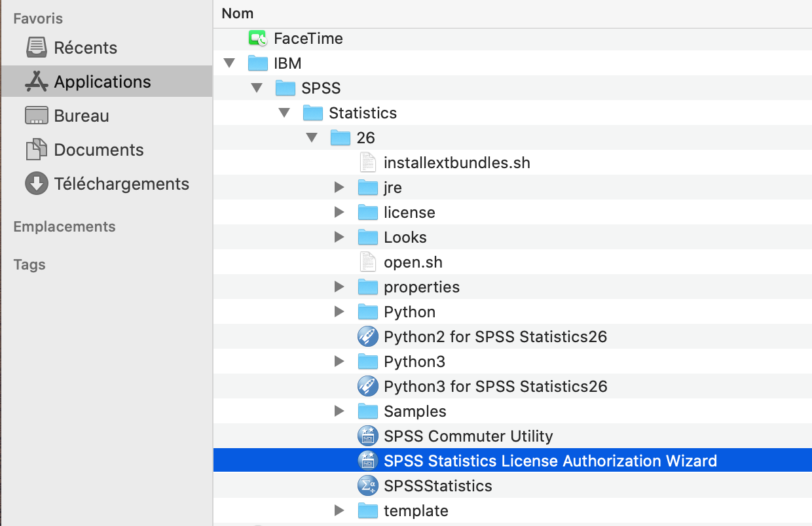Expand the license folder triangle

pyautogui.click(x=339, y=213)
